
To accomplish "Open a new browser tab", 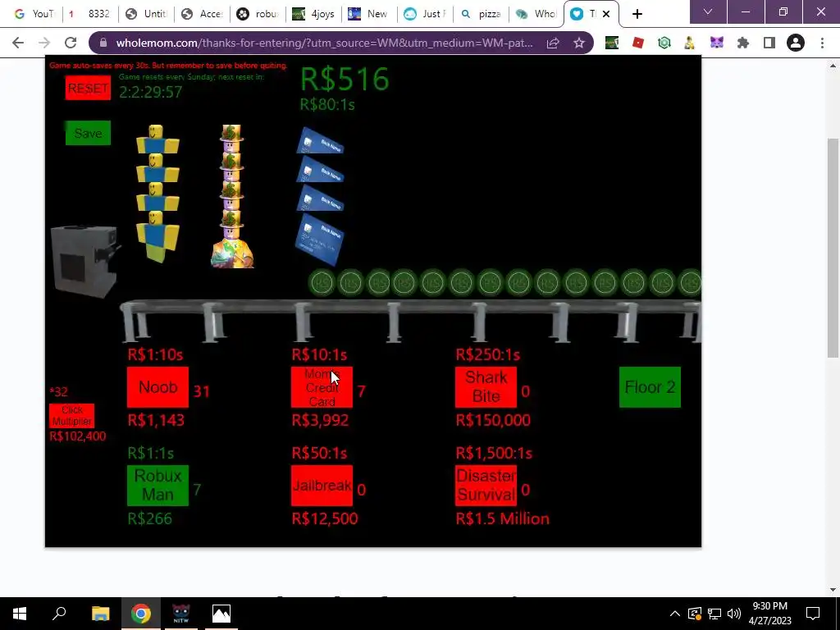I will point(637,14).
